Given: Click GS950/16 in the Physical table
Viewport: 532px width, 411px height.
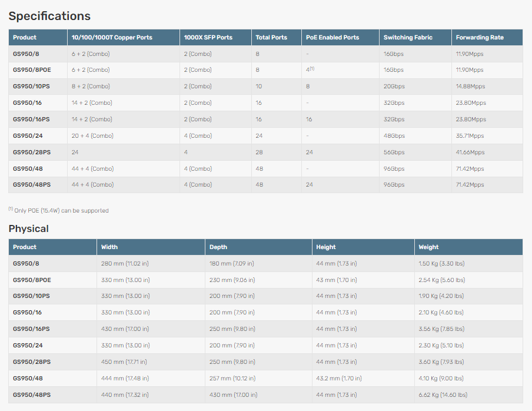Looking at the screenshot, I should 27,312.
